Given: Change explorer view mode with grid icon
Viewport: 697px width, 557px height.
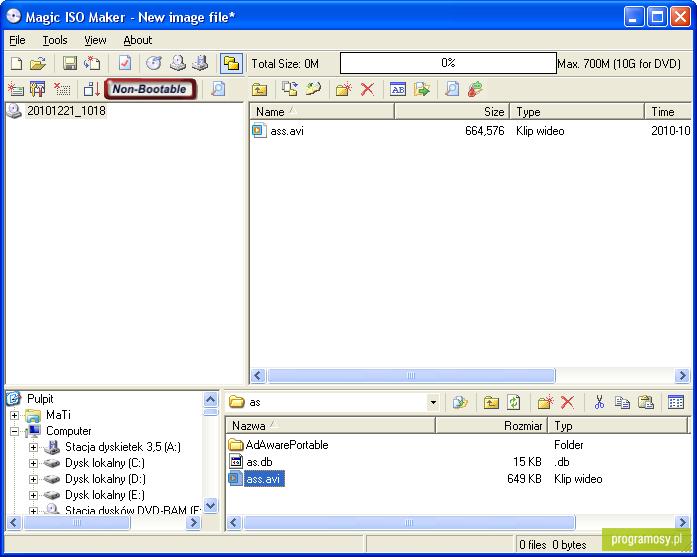Looking at the screenshot, I should (x=676, y=403).
